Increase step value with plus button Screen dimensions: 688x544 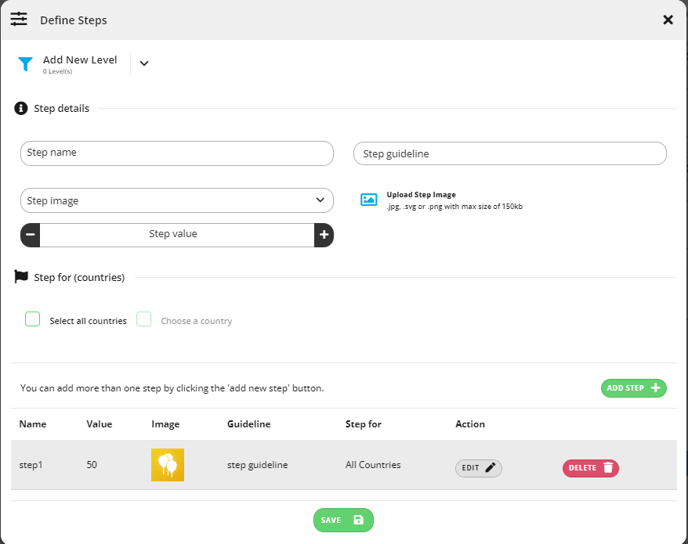pyautogui.click(x=324, y=235)
